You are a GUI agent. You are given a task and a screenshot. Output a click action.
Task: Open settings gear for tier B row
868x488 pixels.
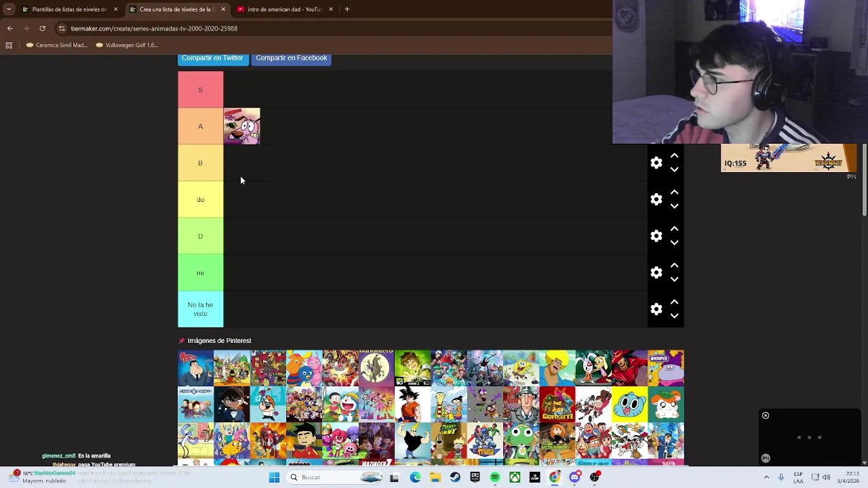tap(656, 163)
